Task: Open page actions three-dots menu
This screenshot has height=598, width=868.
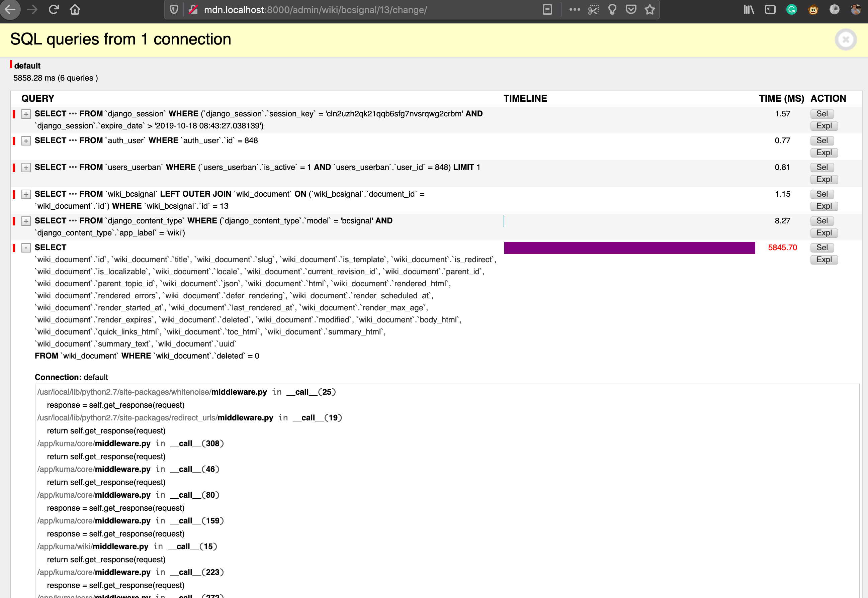Action: click(574, 10)
